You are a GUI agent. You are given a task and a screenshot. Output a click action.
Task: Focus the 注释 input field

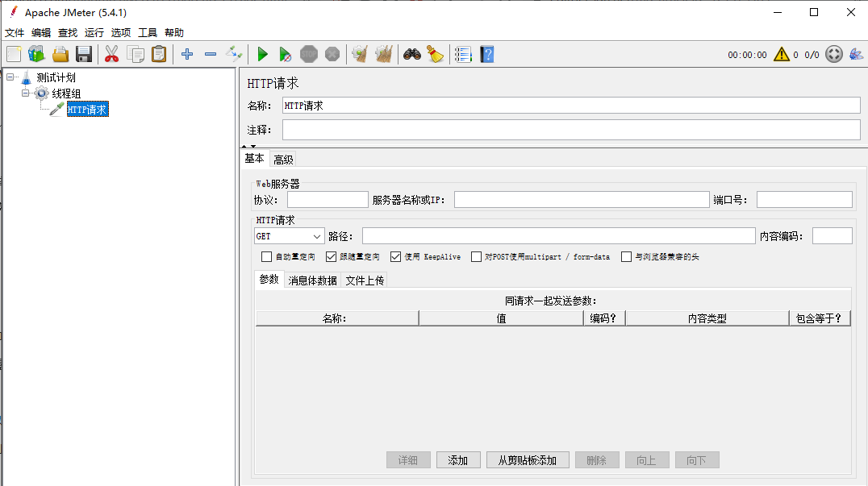click(571, 130)
